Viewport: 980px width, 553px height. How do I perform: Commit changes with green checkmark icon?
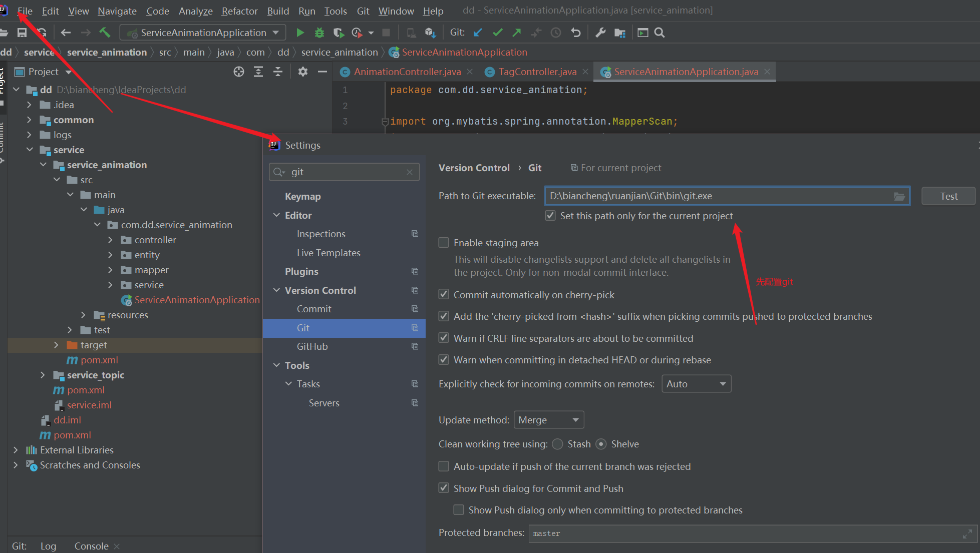pyautogui.click(x=497, y=33)
